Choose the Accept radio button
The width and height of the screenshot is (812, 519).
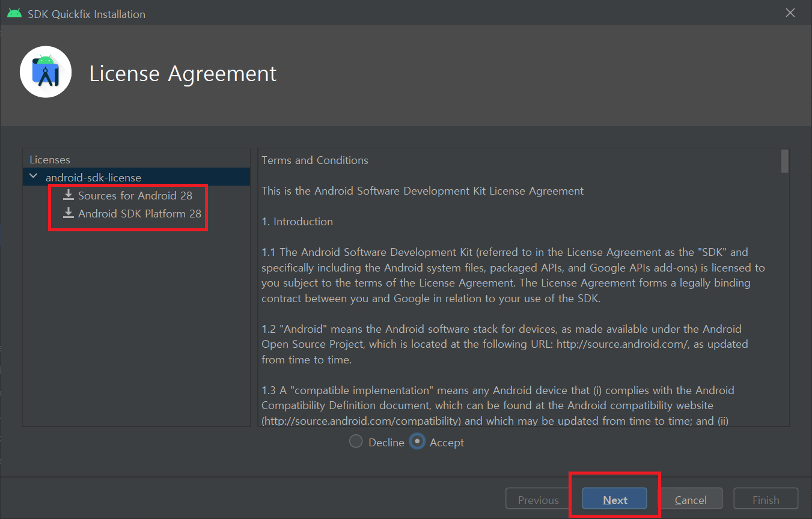coord(417,442)
